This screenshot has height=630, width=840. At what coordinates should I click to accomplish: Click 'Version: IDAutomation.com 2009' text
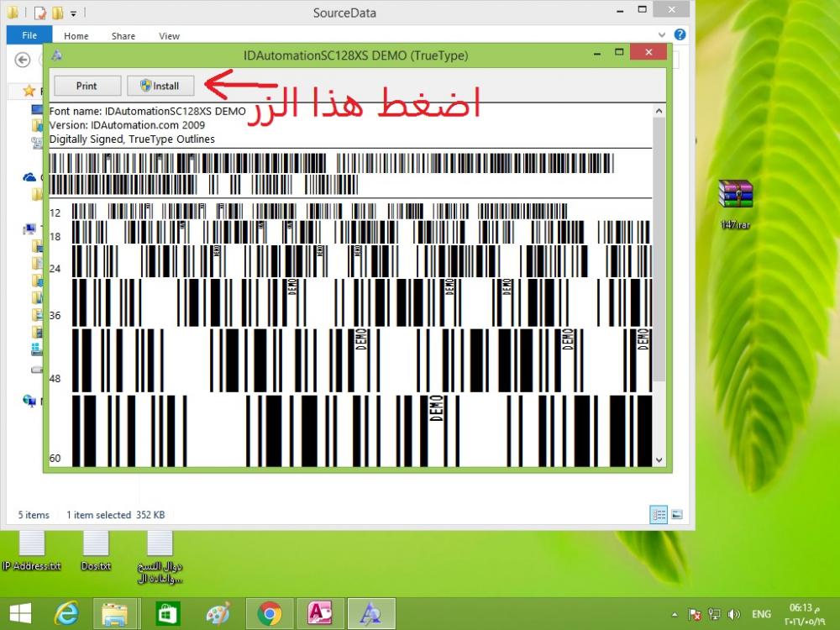127,125
